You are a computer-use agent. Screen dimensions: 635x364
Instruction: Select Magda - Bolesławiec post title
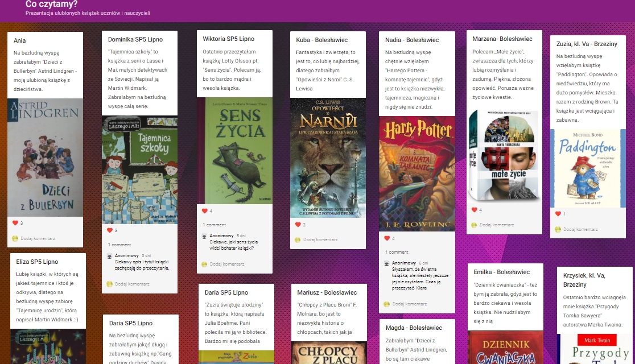[x=414, y=328]
